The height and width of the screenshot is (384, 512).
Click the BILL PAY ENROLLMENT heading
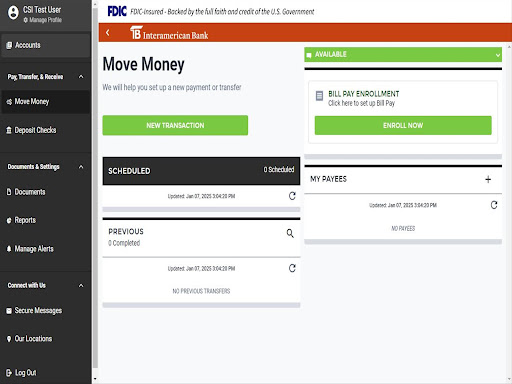click(364, 94)
